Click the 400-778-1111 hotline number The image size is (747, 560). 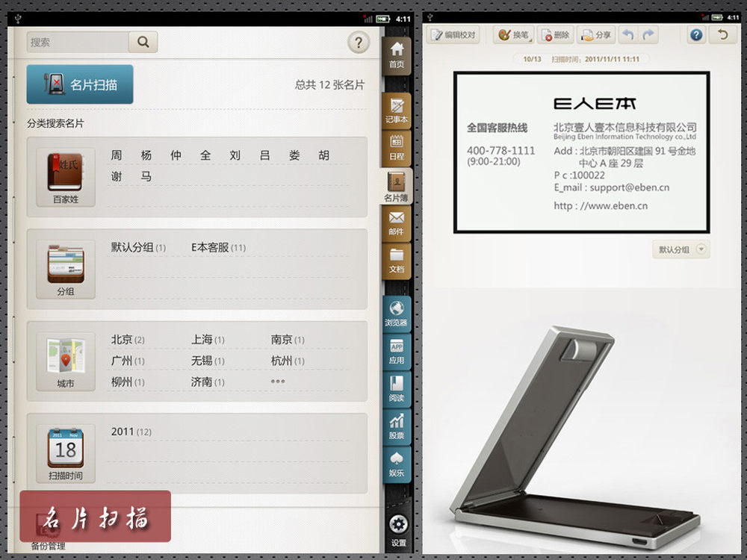(x=500, y=151)
